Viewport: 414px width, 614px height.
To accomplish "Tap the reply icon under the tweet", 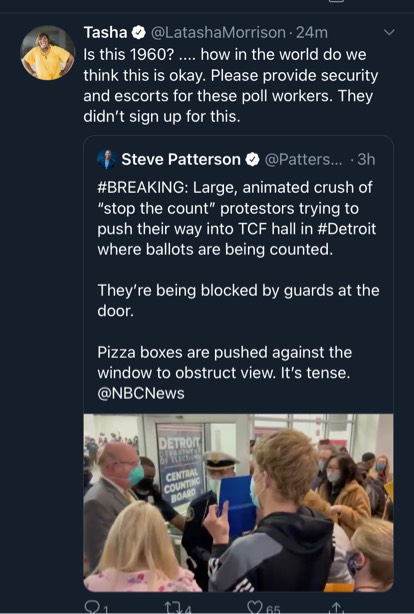I will click(x=91, y=608).
